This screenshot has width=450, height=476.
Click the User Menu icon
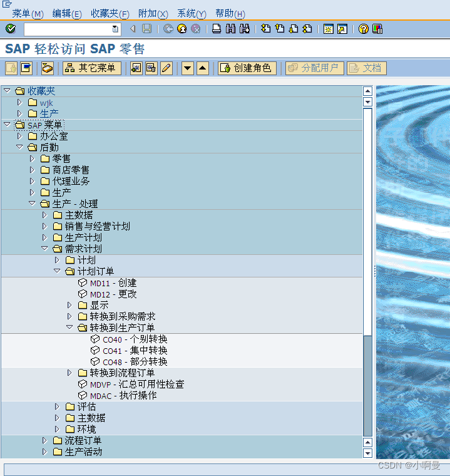point(11,68)
